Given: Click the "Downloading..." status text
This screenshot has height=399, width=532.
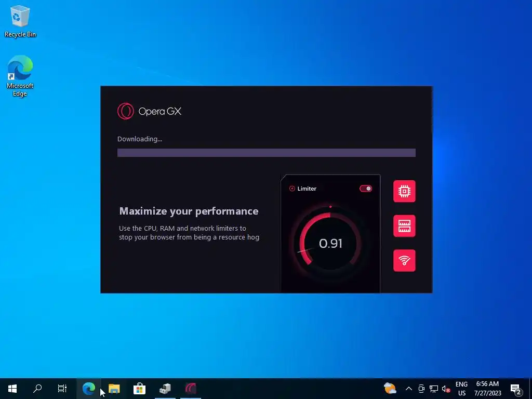Looking at the screenshot, I should pos(140,139).
